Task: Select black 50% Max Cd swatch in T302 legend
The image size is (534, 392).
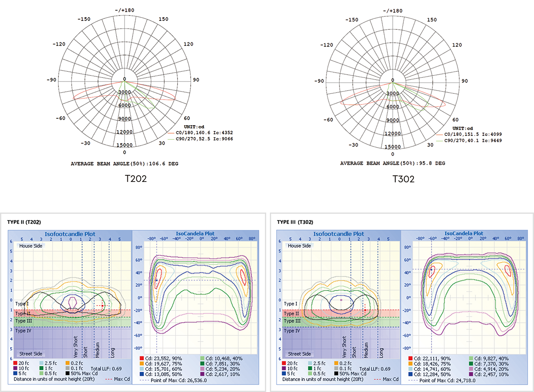Action: click(336, 373)
